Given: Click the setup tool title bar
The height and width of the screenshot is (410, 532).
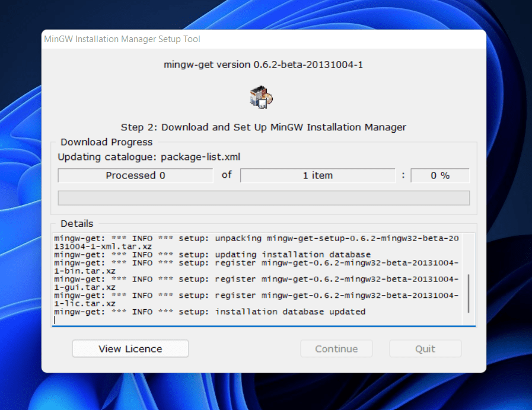Looking at the screenshot, I should click(122, 39).
